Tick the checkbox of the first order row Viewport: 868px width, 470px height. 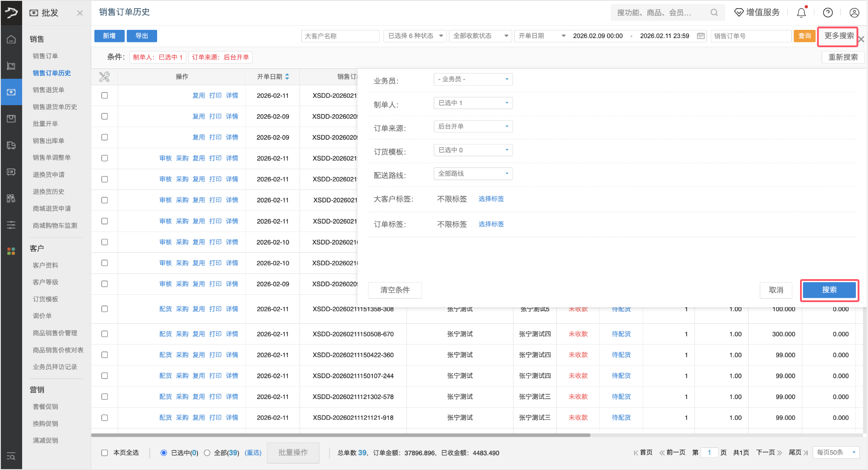[104, 95]
